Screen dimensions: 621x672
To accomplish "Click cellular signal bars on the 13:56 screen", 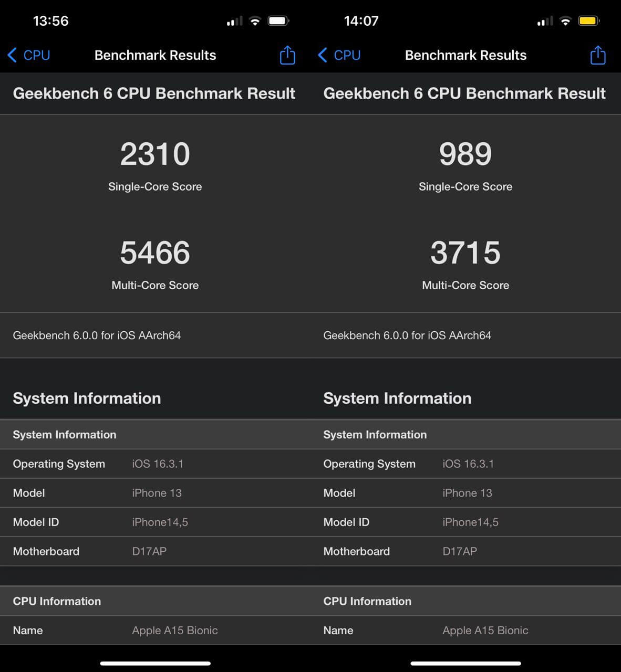I will click(x=234, y=22).
